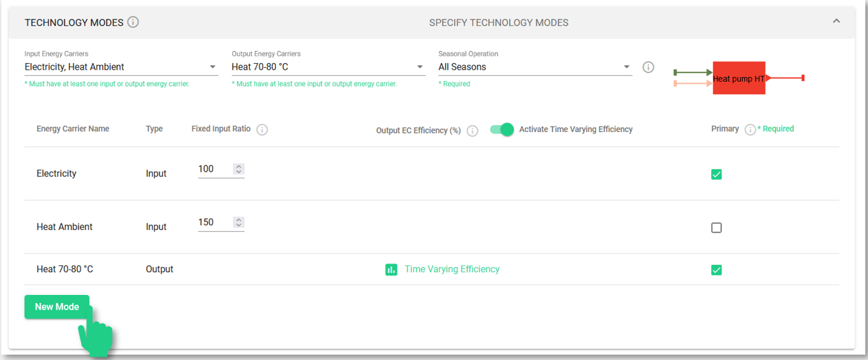Click info icon next to Output EC Efficiency
Screen dimensions: 868x360
[472, 131]
